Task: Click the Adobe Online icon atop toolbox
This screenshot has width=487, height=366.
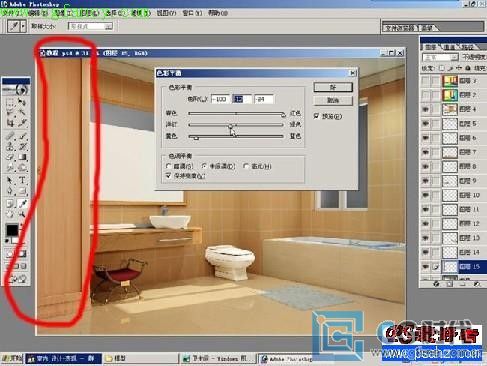Action: [16, 89]
